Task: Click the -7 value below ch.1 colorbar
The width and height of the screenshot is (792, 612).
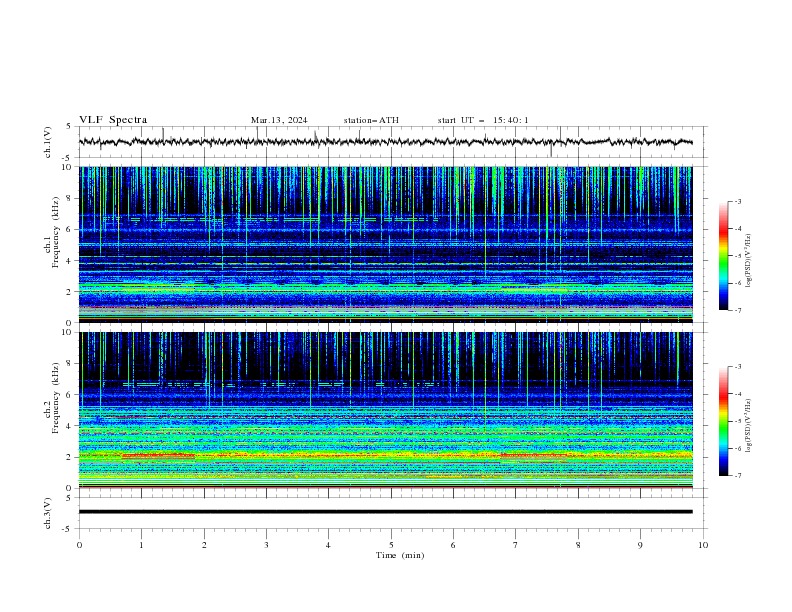Action: [x=737, y=310]
